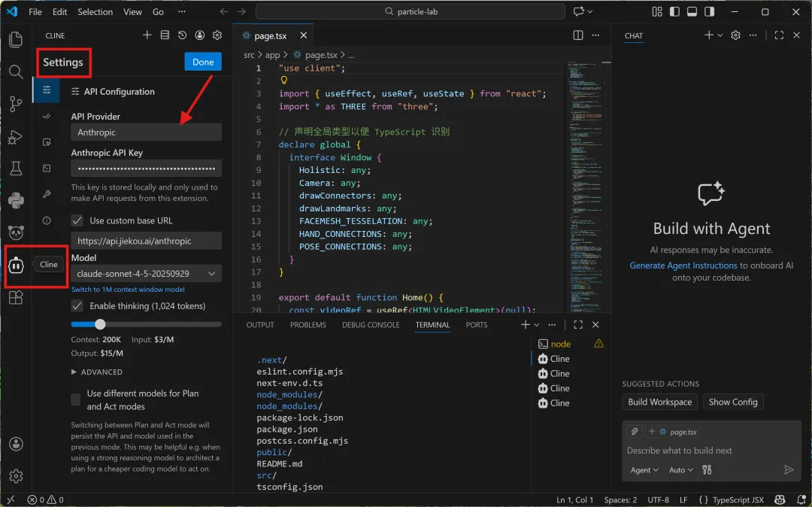Open the Testing flask icon
This screenshot has height=507, width=812.
coord(16,168)
